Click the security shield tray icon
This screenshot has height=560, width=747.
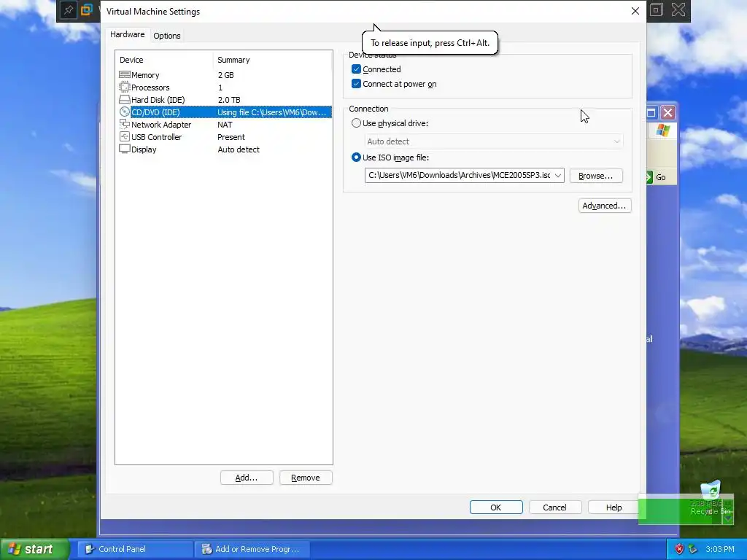(x=679, y=549)
